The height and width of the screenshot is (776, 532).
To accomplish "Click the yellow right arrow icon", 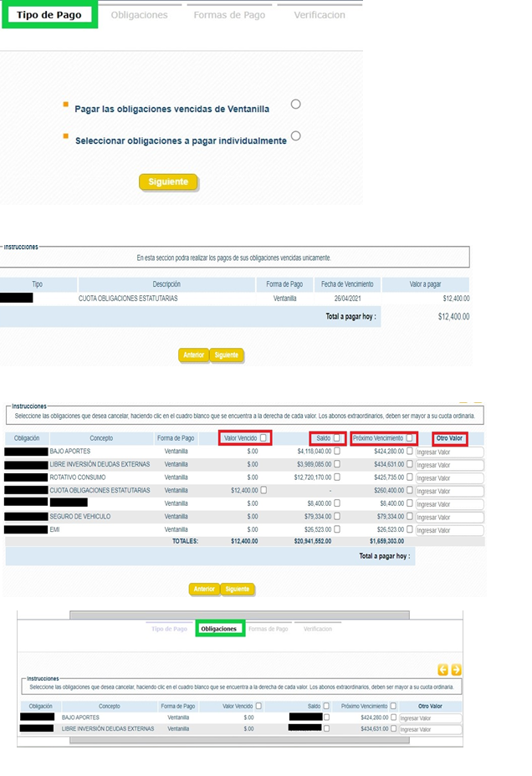I will coord(456,670).
